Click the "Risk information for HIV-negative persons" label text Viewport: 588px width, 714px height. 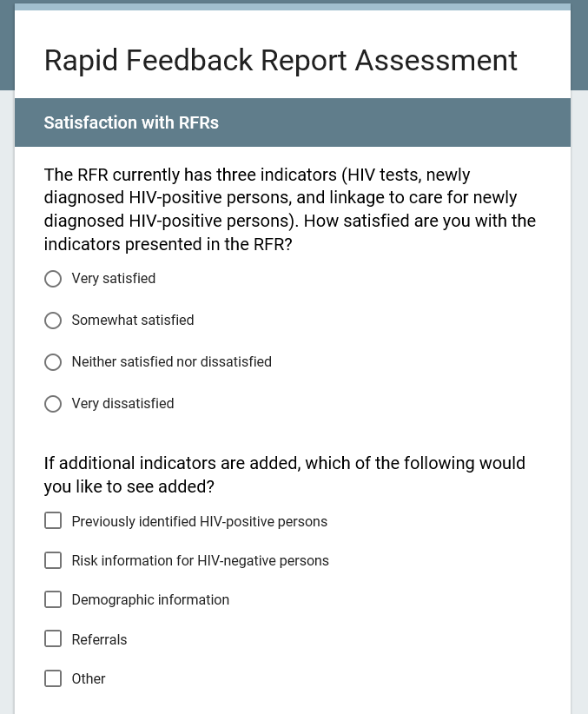pyautogui.click(x=200, y=561)
